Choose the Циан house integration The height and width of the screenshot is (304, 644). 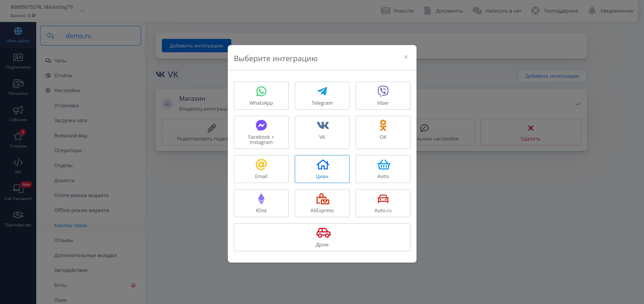322,169
